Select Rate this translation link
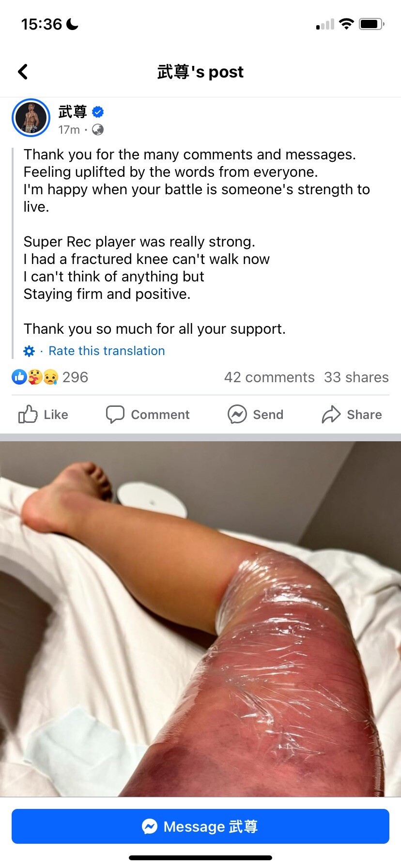 point(107,351)
